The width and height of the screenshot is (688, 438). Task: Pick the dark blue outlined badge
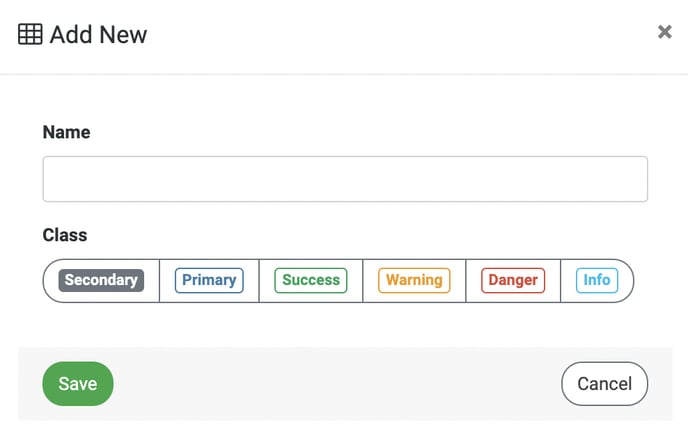click(209, 280)
